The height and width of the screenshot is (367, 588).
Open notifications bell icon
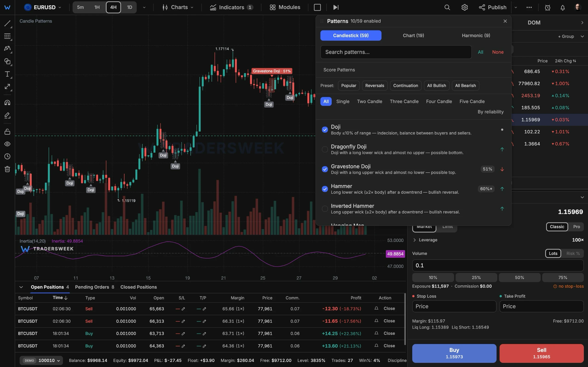tap(563, 8)
